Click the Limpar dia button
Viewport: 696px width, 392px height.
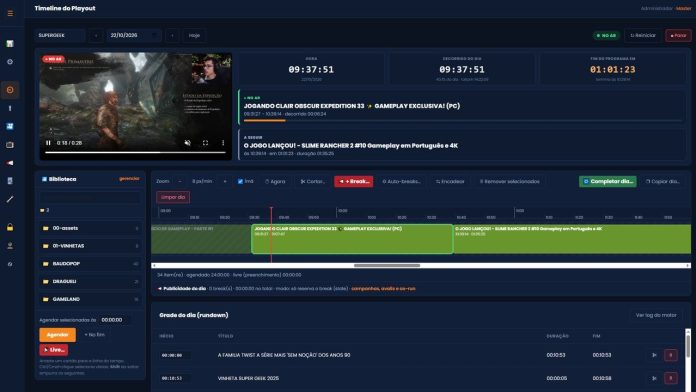coord(173,197)
